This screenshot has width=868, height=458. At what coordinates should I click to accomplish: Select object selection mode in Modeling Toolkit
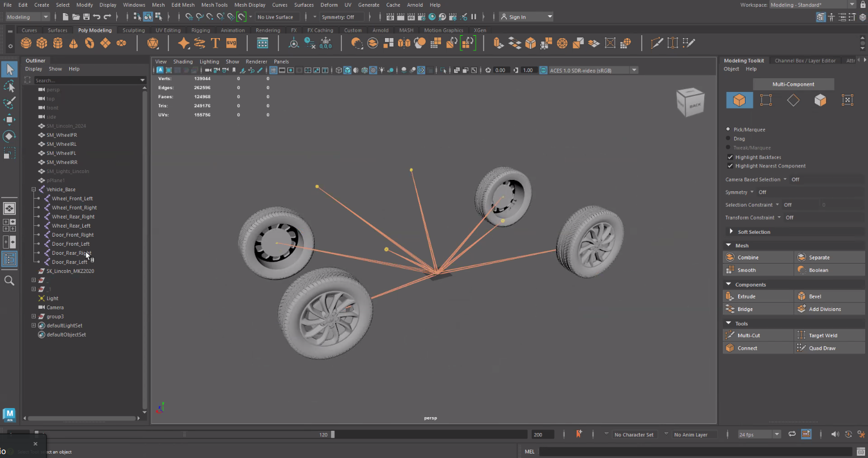click(739, 100)
